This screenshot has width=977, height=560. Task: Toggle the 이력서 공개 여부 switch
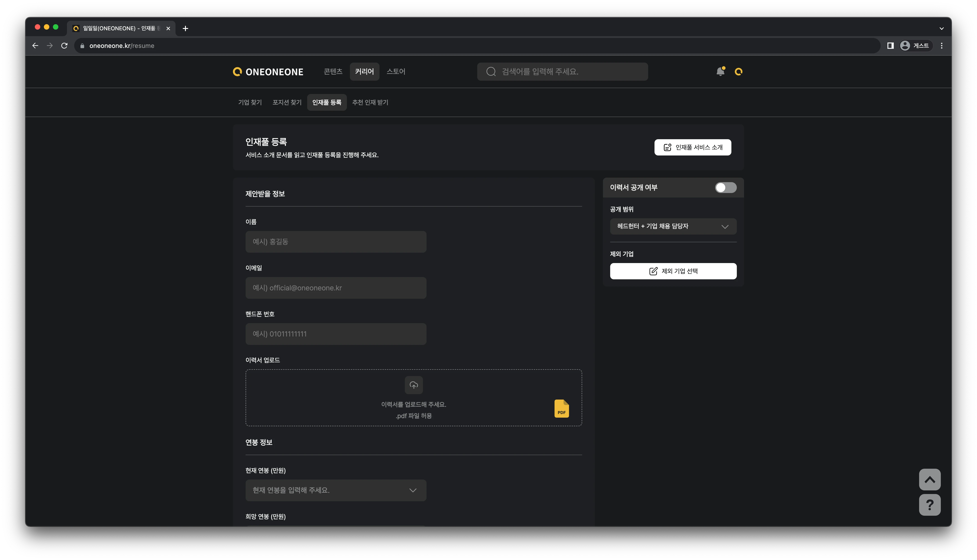[725, 188]
